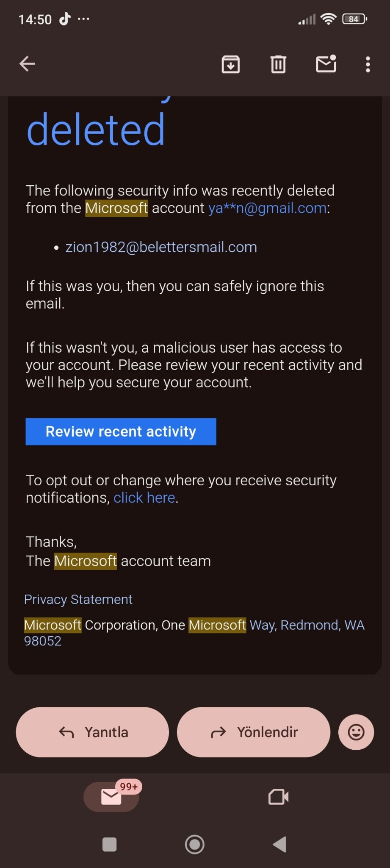The width and height of the screenshot is (390, 868).
Task: Open the Meet video tab
Action: tap(279, 797)
